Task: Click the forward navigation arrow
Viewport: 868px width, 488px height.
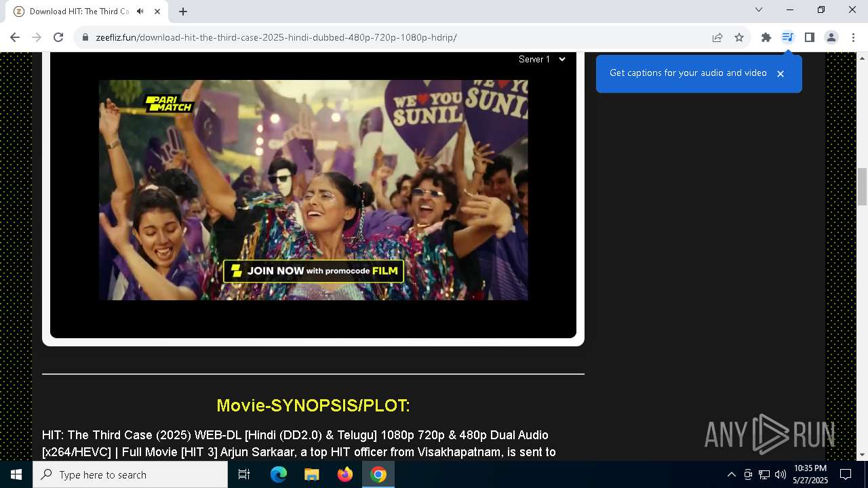Action: tap(37, 37)
